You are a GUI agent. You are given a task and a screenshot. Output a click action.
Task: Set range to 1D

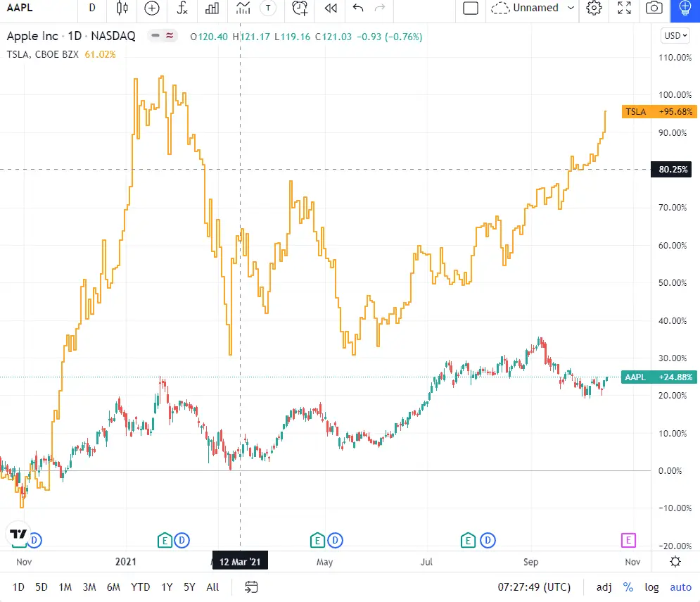[x=18, y=587]
